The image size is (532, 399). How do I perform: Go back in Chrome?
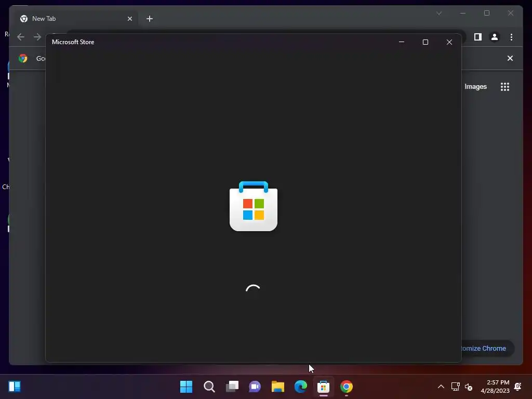point(21,37)
